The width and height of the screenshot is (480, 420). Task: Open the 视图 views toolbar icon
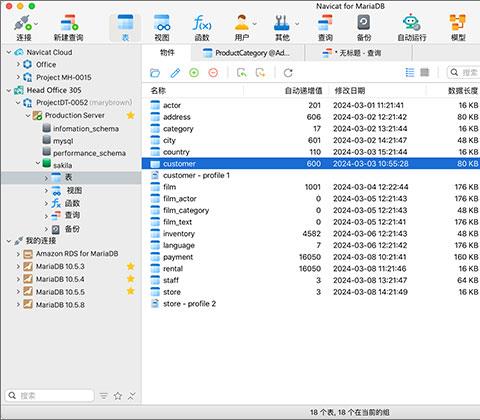tap(162, 23)
